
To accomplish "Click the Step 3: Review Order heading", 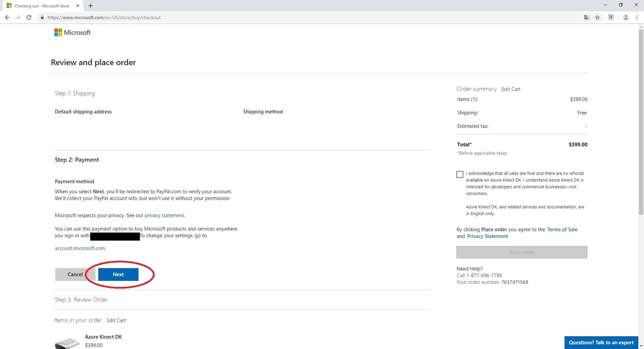I will point(81,300).
